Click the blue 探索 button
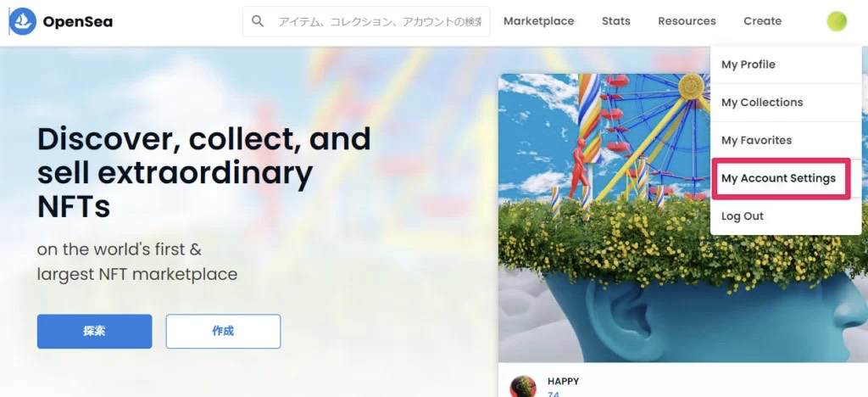Image resolution: width=868 pixels, height=397 pixels. [x=95, y=331]
